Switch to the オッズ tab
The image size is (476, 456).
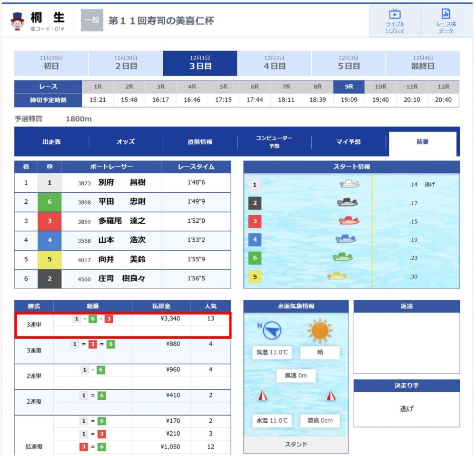[126, 142]
